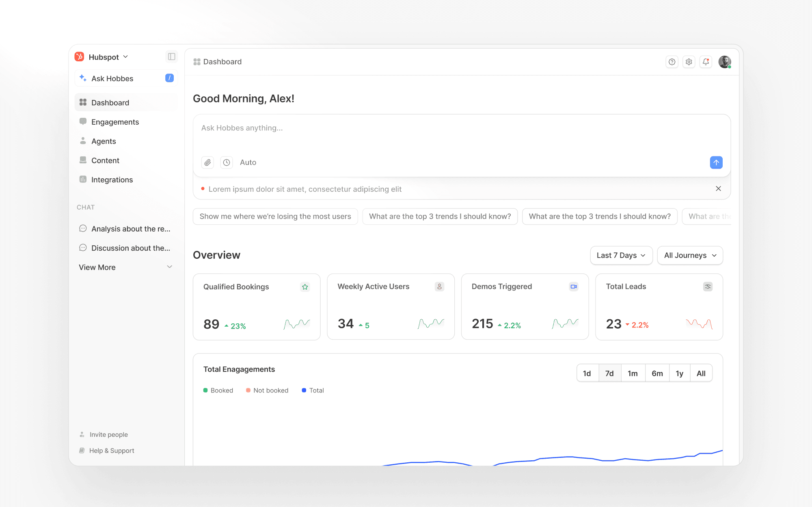Click Invite people link
Viewport: 812px width, 507px height.
108,435
